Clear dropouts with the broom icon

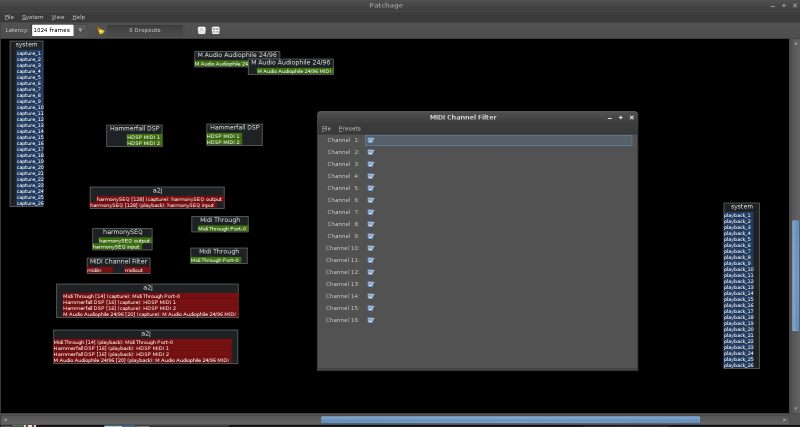coord(101,31)
